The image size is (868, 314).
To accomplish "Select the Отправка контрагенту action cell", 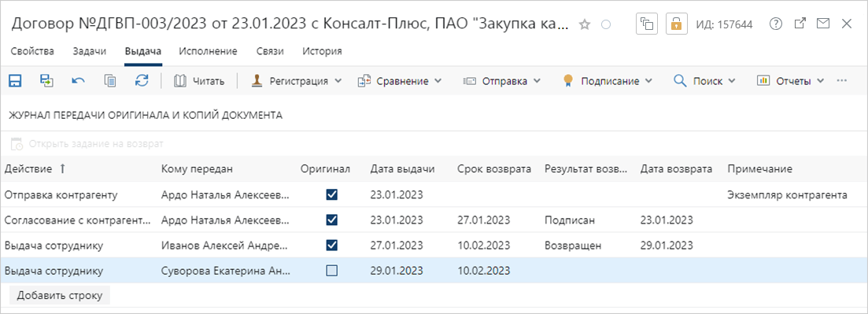I will (x=61, y=195).
